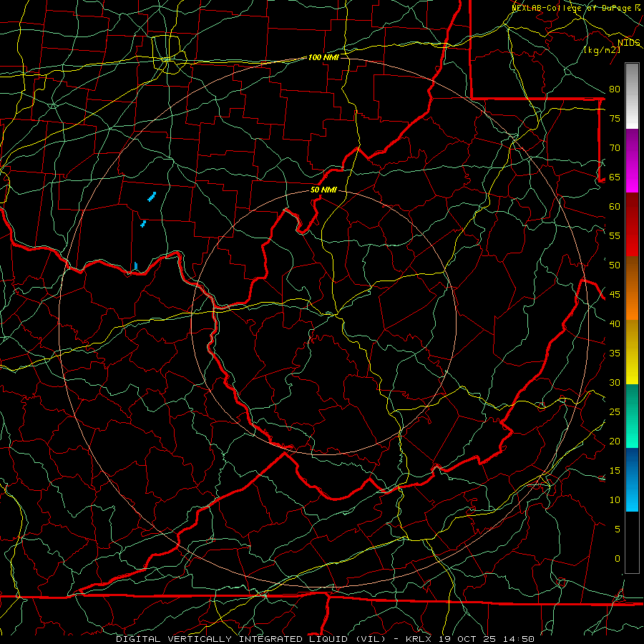The height and width of the screenshot is (644, 644).
Task: Click the green-teal segment of the color bar
Action: (x=632, y=416)
